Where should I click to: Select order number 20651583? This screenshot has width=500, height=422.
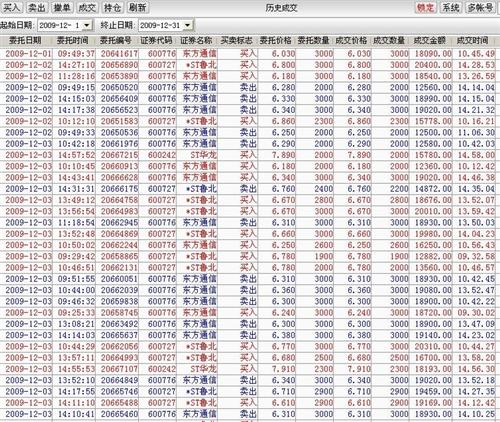(119, 121)
